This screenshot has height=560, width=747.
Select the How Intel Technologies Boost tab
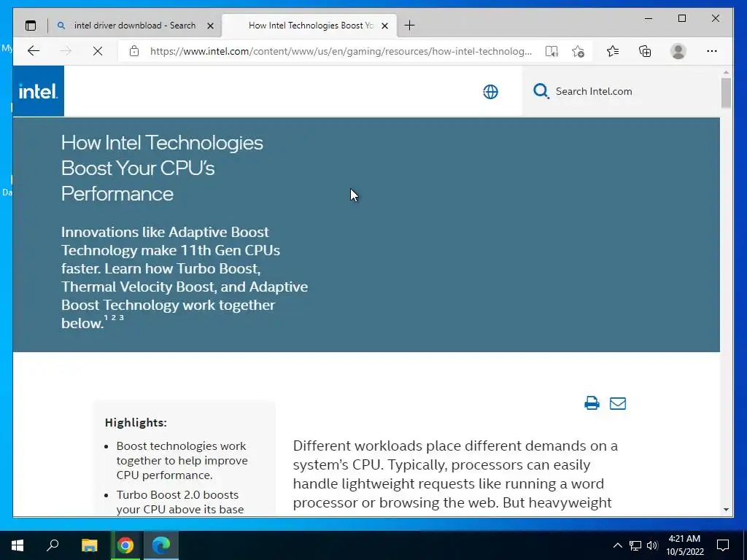coord(310,26)
